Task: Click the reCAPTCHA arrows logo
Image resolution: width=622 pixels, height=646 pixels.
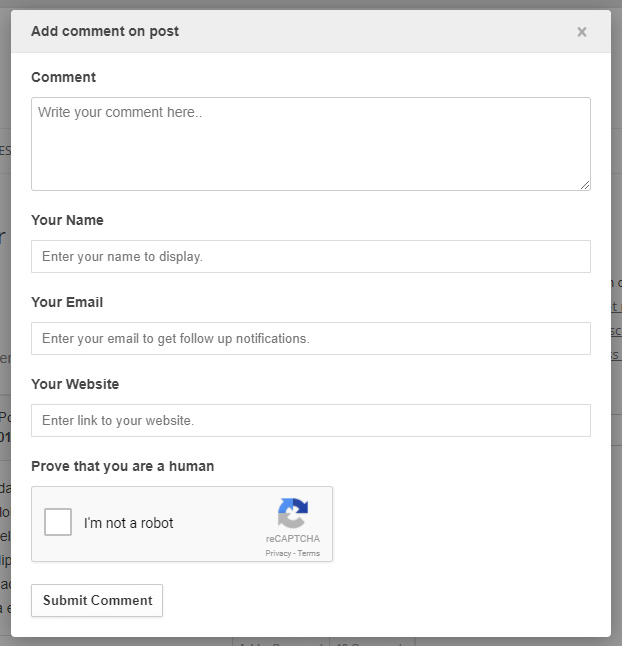Action: click(x=293, y=513)
